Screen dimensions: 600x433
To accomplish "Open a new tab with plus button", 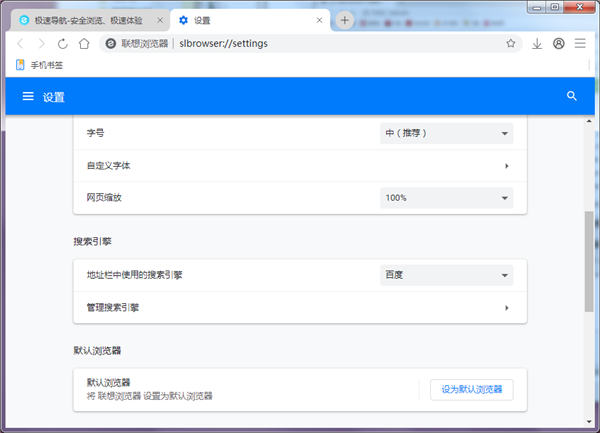I will 345,20.
